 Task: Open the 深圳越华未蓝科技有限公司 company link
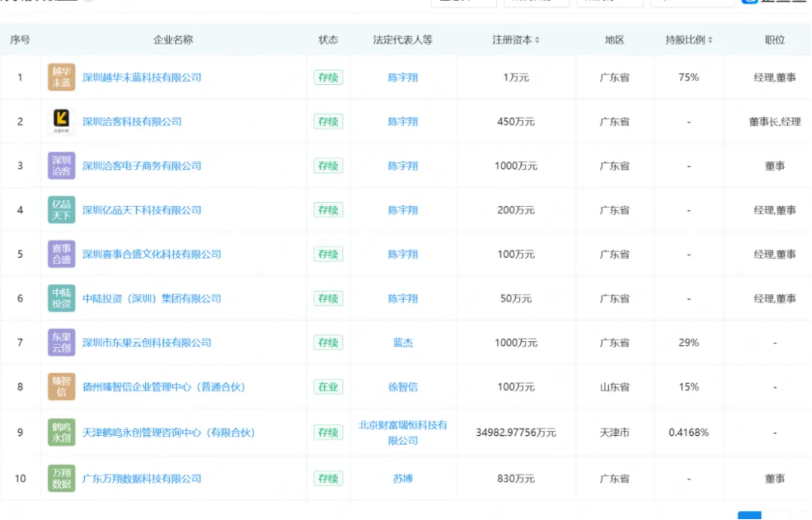click(x=141, y=77)
